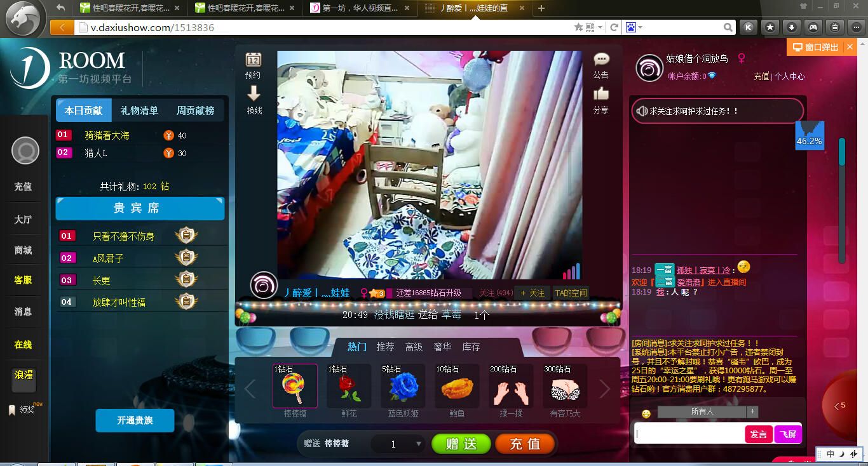Screen dimensions: 868x466
Task: Click the shirt skin icon in the title bar
Action: click(x=803, y=6)
